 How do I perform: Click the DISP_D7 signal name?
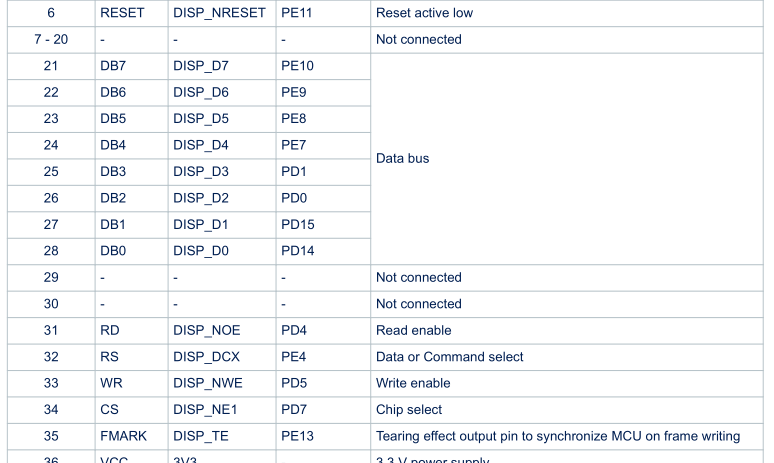200,66
